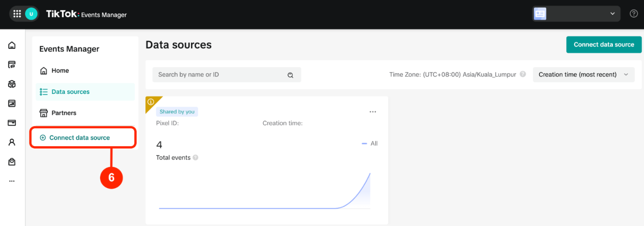Click the Shared by you tag

pyautogui.click(x=177, y=111)
